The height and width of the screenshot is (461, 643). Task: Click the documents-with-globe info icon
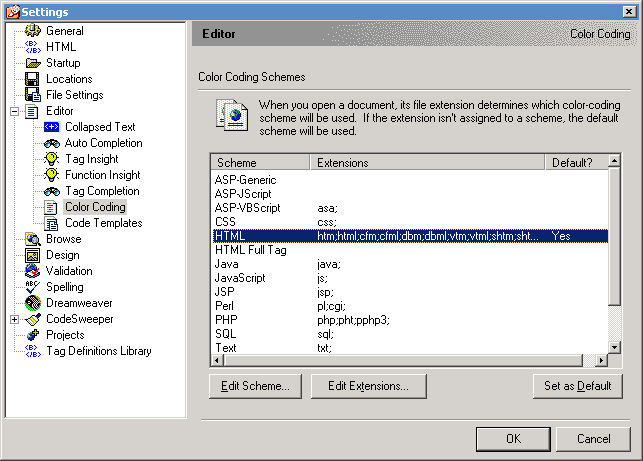point(232,115)
